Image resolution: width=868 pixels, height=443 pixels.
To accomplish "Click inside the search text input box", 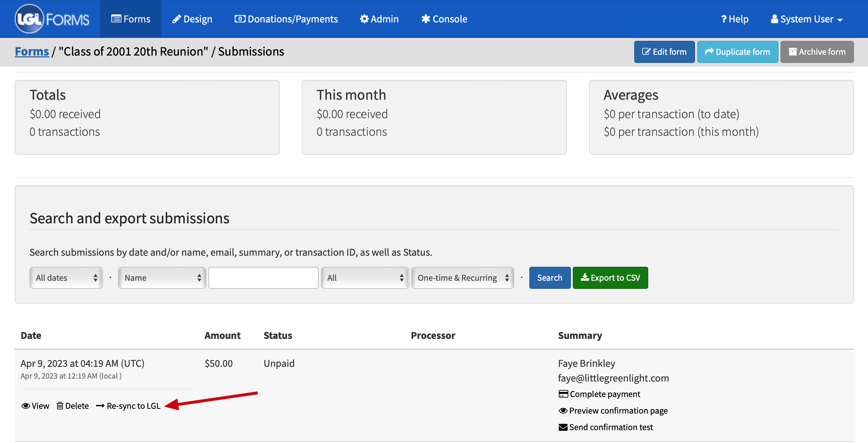I will (x=263, y=277).
